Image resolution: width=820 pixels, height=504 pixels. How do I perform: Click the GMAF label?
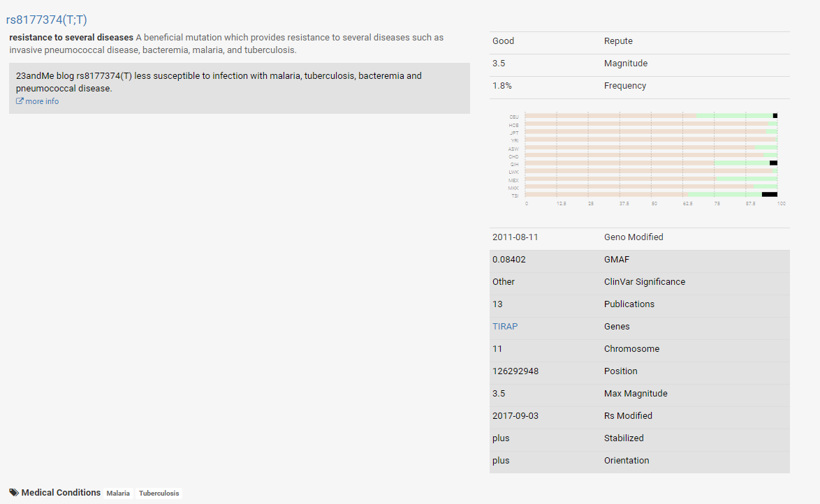point(617,259)
